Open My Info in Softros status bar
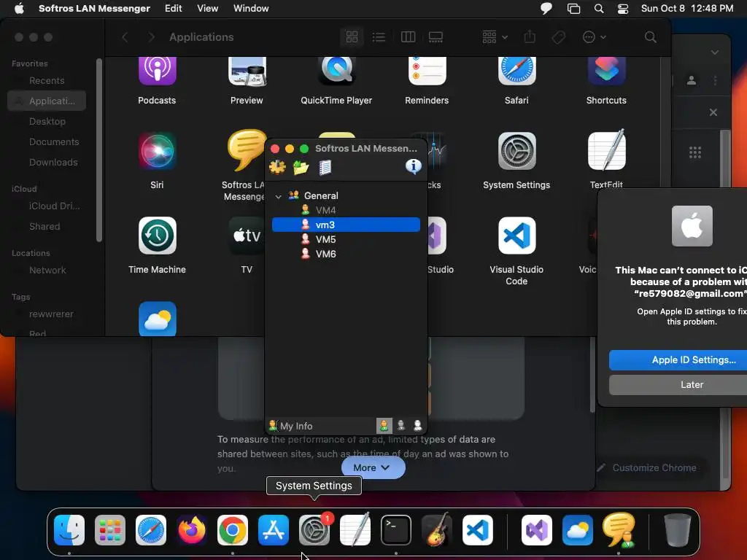Viewport: 747px width, 560px height. pyautogui.click(x=290, y=426)
